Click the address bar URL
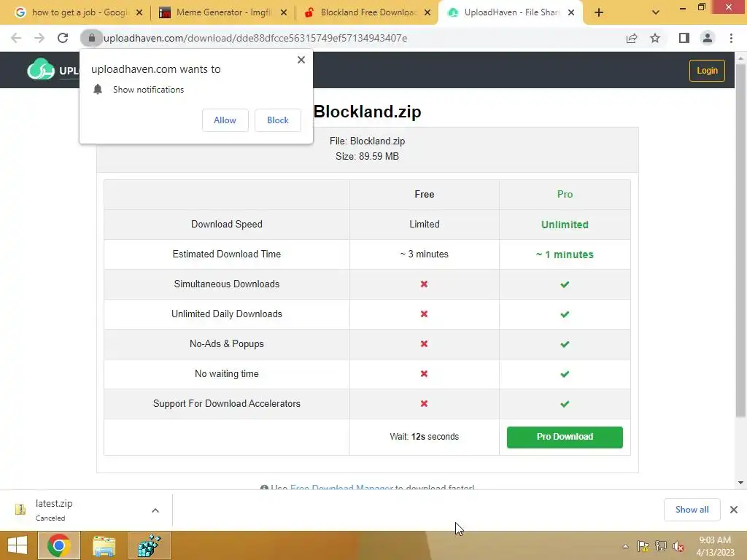The width and height of the screenshot is (747, 560). (x=255, y=38)
